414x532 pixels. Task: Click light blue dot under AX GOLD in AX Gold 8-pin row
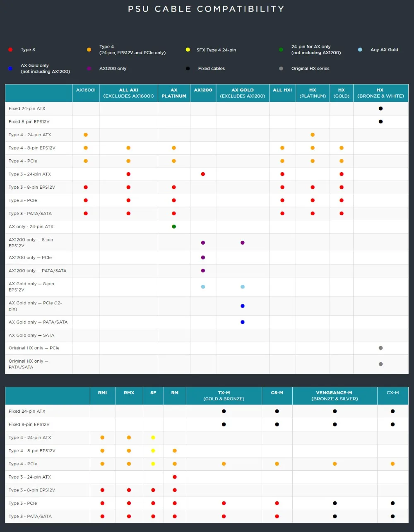243,287
